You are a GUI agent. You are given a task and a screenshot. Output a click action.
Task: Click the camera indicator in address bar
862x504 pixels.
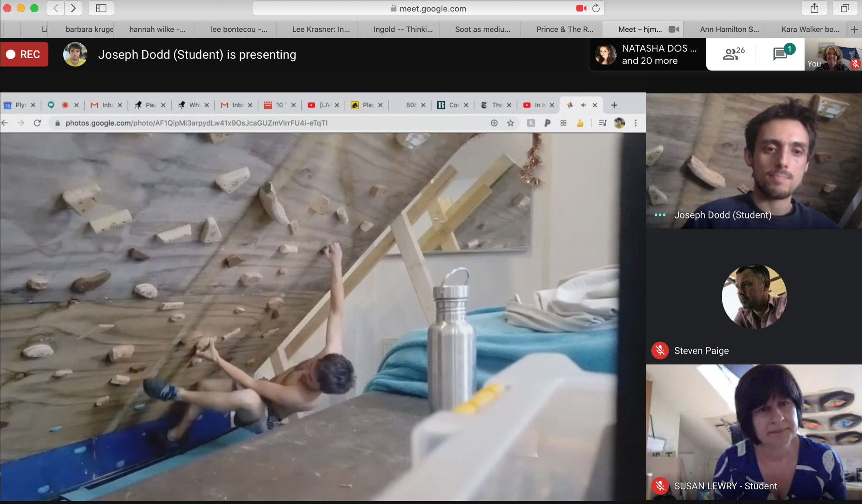tap(581, 8)
